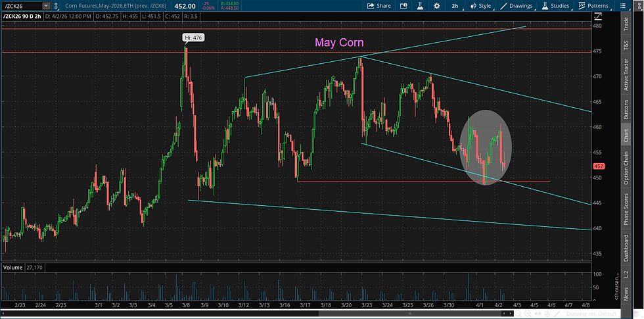Open chart settings gear icon
This screenshot has height=319, width=644.
(436, 6)
